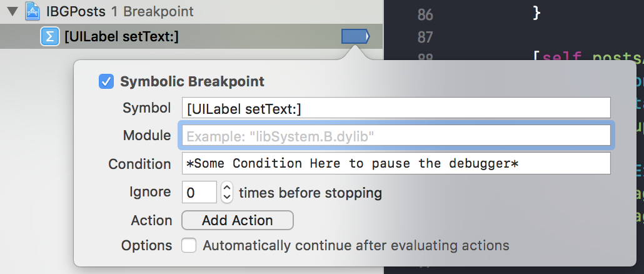Click the Symbolic Breakpoint title label
The width and height of the screenshot is (644, 274).
[192, 81]
